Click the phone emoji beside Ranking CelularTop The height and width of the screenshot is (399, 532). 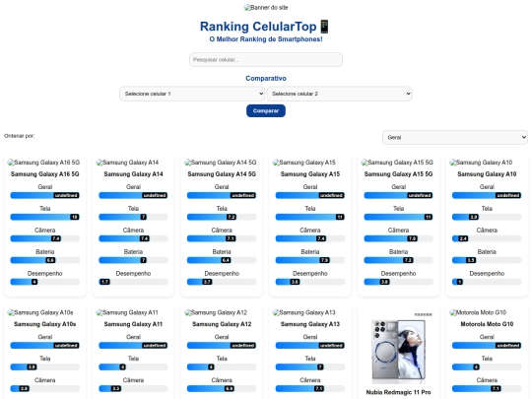point(325,27)
